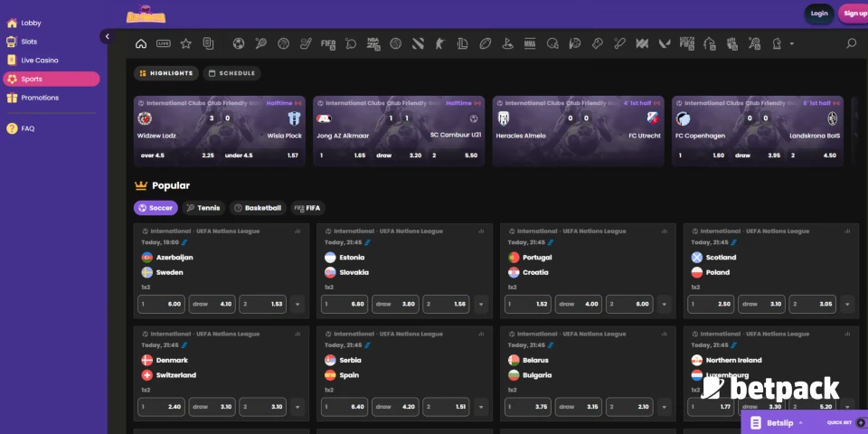View stats icon on Azerbaijan–Sweden card

point(297,231)
